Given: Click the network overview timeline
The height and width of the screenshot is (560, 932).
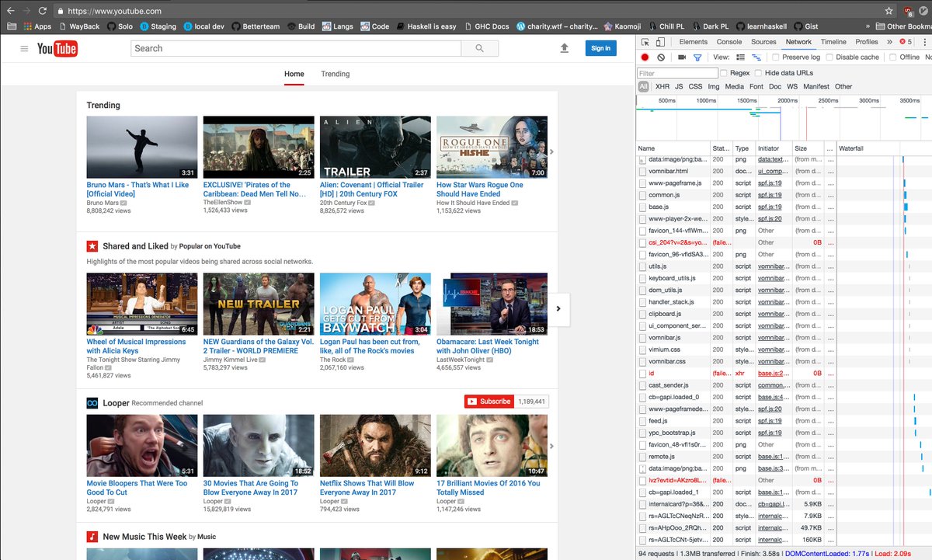Looking at the screenshot, I should (x=784, y=117).
